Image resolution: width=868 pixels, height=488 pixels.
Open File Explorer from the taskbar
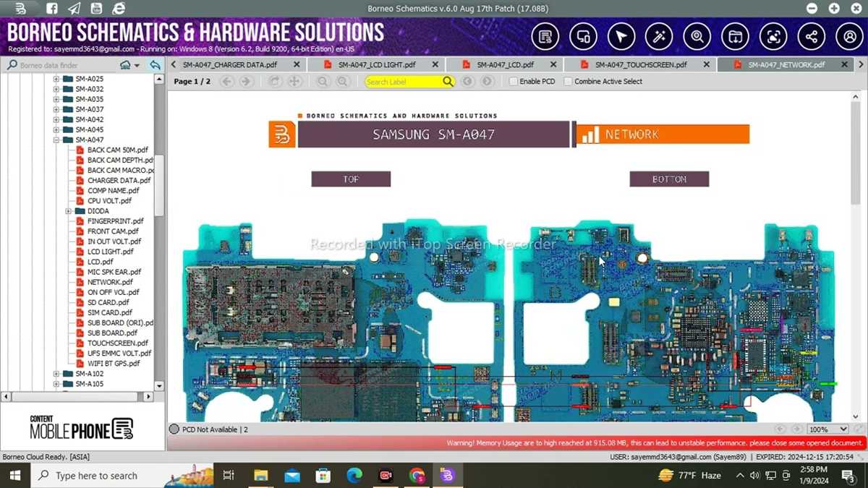260,475
